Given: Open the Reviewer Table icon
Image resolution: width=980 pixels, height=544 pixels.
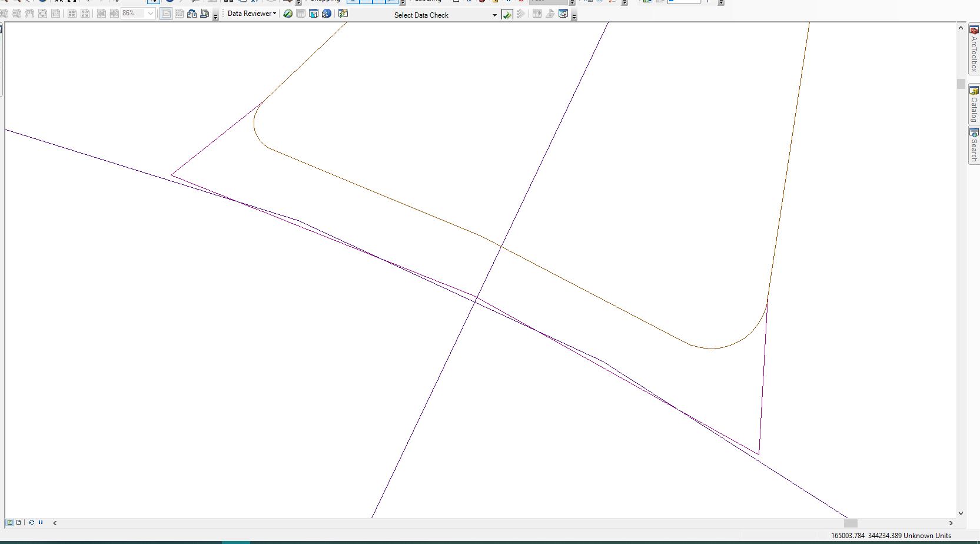Looking at the screenshot, I should click(301, 14).
